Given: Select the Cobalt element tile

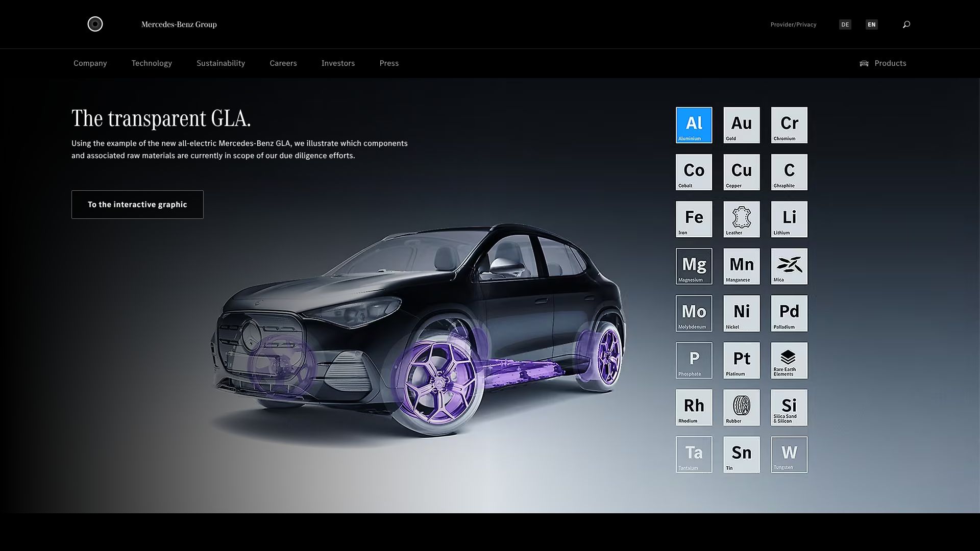Looking at the screenshot, I should point(694,172).
